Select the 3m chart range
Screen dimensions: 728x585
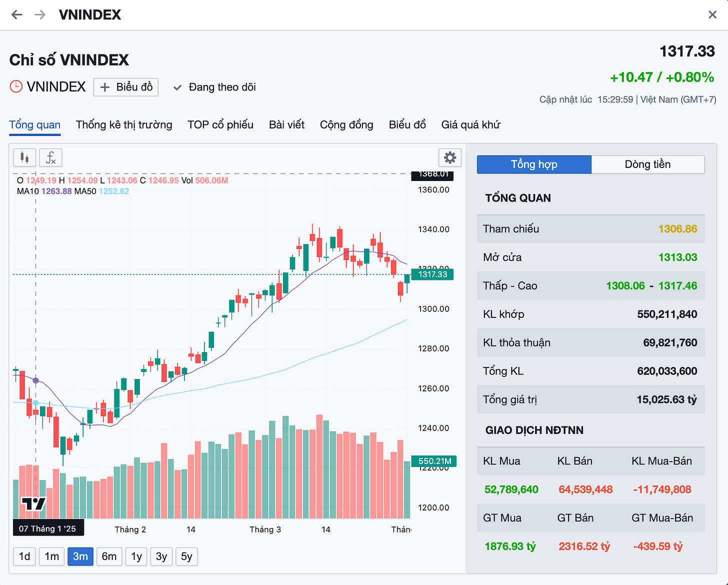(x=80, y=556)
